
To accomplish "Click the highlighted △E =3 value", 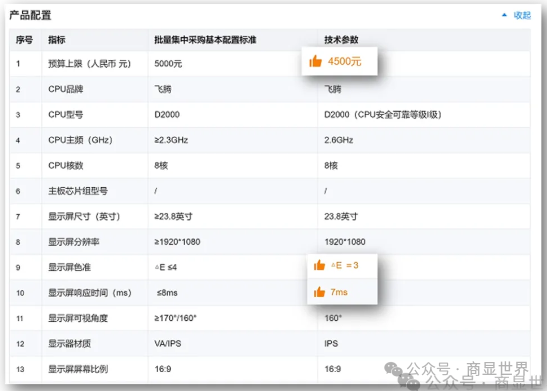I will [345, 265].
